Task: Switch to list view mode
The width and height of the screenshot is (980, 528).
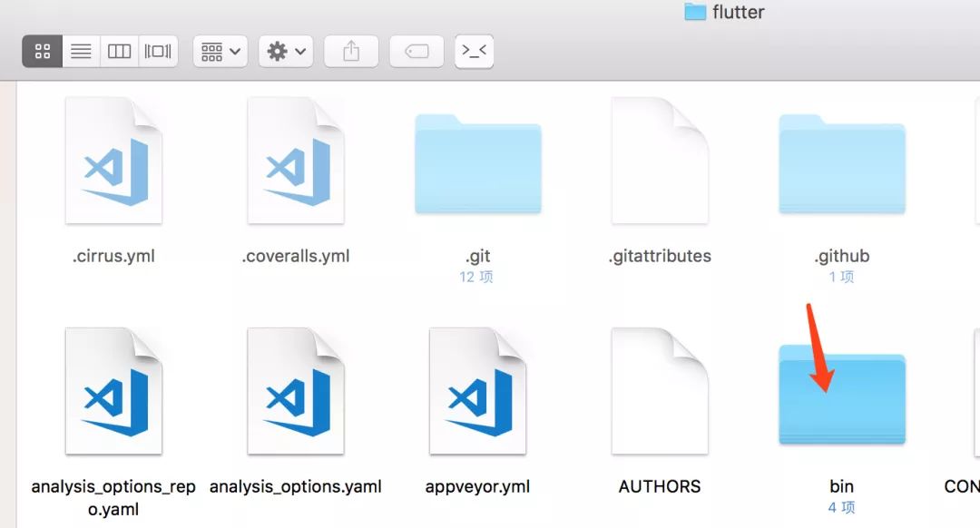Action: tap(81, 51)
